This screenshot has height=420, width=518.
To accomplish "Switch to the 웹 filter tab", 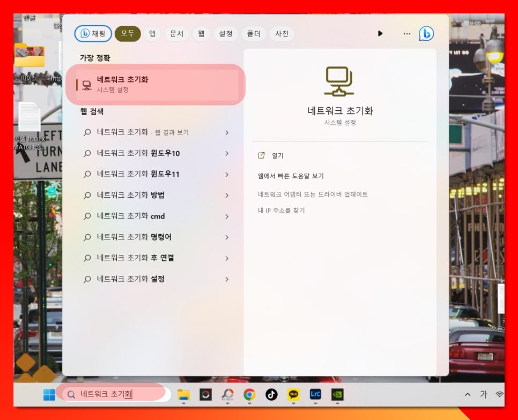I will point(201,34).
